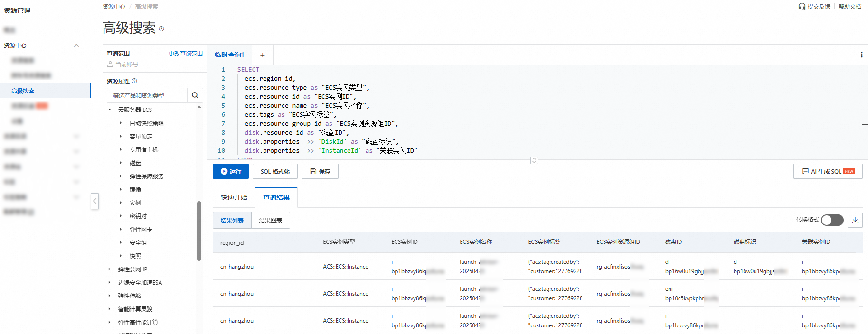Click the help icon next to 高级搜索 title
Image resolution: width=868 pixels, height=334 pixels.
click(161, 29)
